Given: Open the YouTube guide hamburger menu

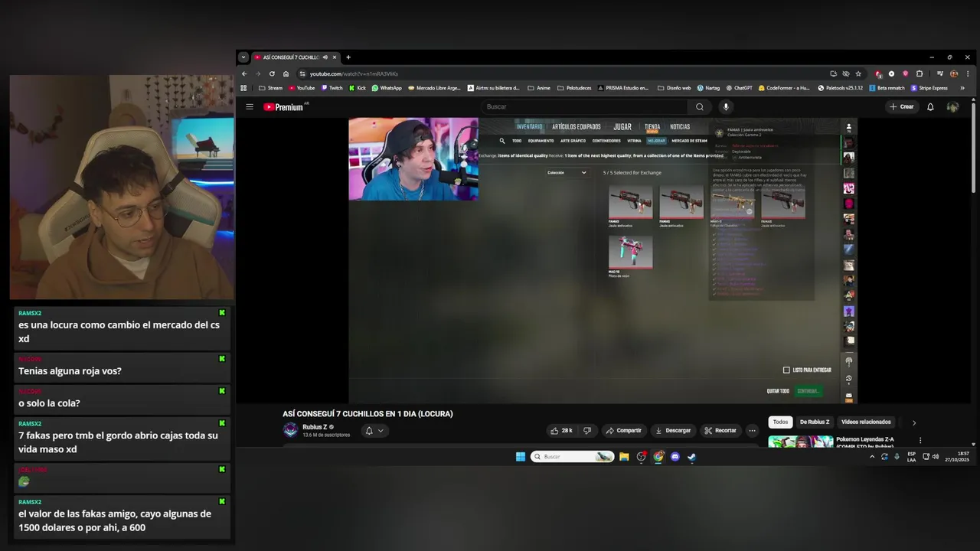Looking at the screenshot, I should [x=250, y=107].
